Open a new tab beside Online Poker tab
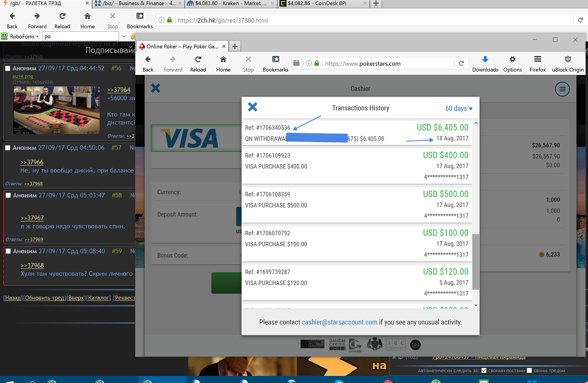The height and width of the screenshot is (383, 588). [235, 46]
